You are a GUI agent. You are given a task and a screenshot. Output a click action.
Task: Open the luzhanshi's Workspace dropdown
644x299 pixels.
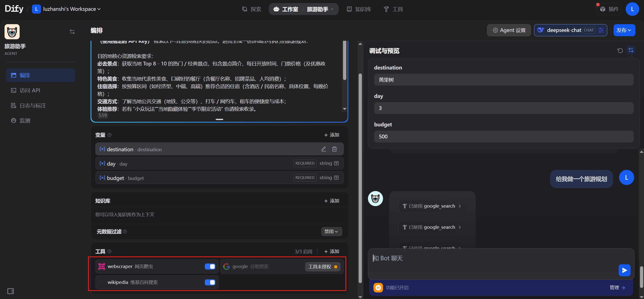coord(69,9)
